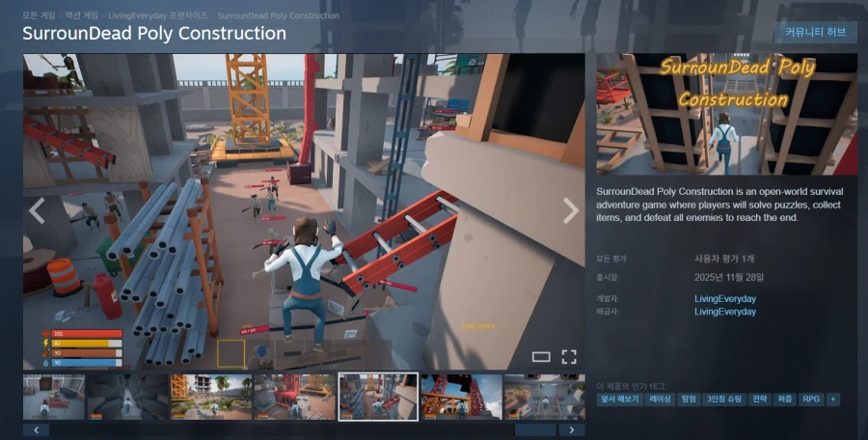
Task: Switch the media viewer to theater mode
Action: [x=541, y=357]
